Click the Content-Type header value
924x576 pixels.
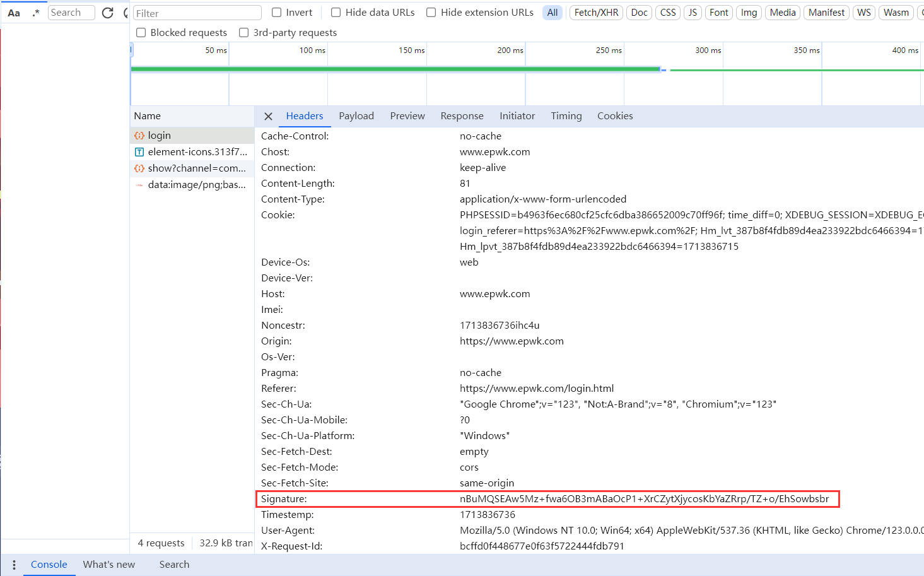click(x=543, y=199)
